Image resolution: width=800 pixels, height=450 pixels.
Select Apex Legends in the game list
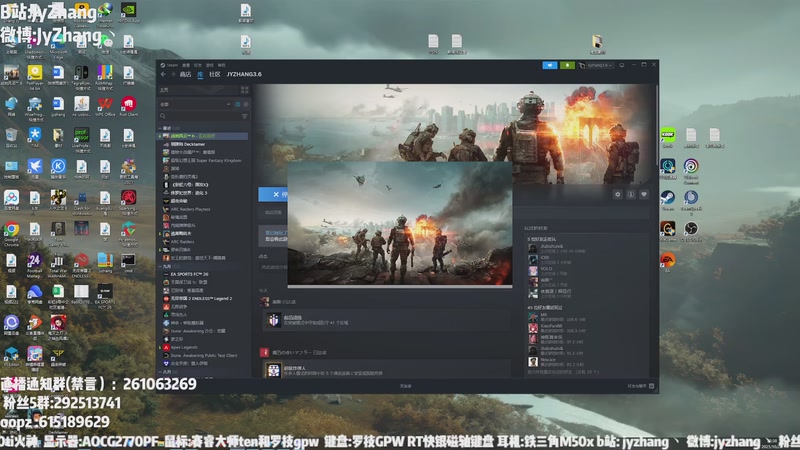(x=180, y=347)
